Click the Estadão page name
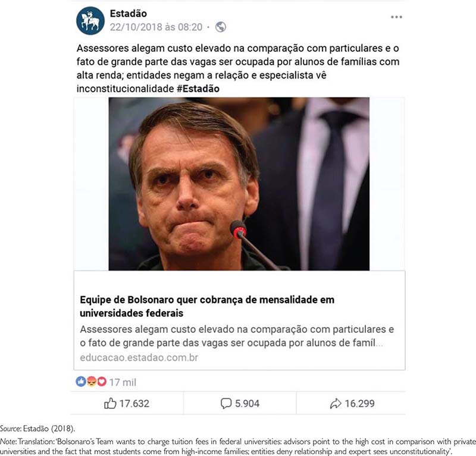 [x=128, y=13]
